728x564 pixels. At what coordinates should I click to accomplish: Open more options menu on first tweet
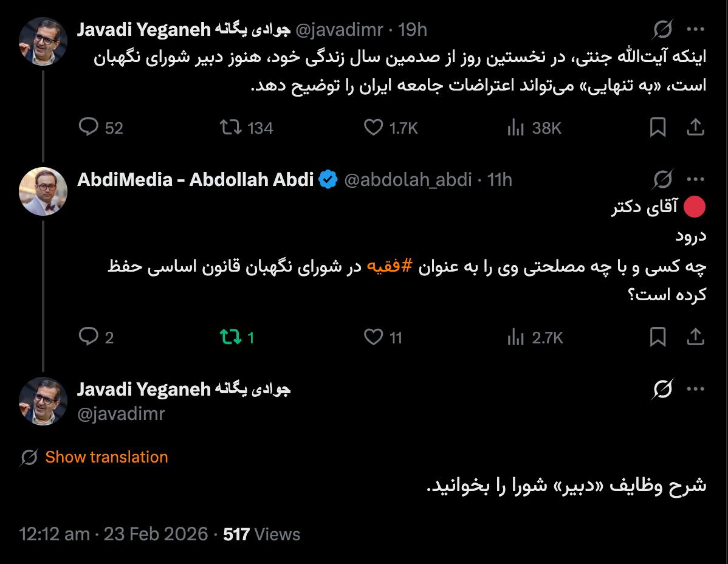coord(695,29)
